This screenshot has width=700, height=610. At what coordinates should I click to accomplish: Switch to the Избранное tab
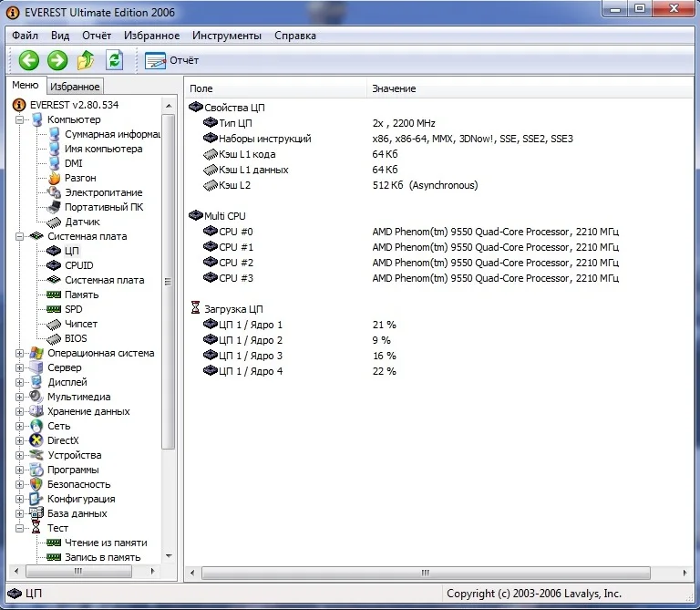point(75,87)
